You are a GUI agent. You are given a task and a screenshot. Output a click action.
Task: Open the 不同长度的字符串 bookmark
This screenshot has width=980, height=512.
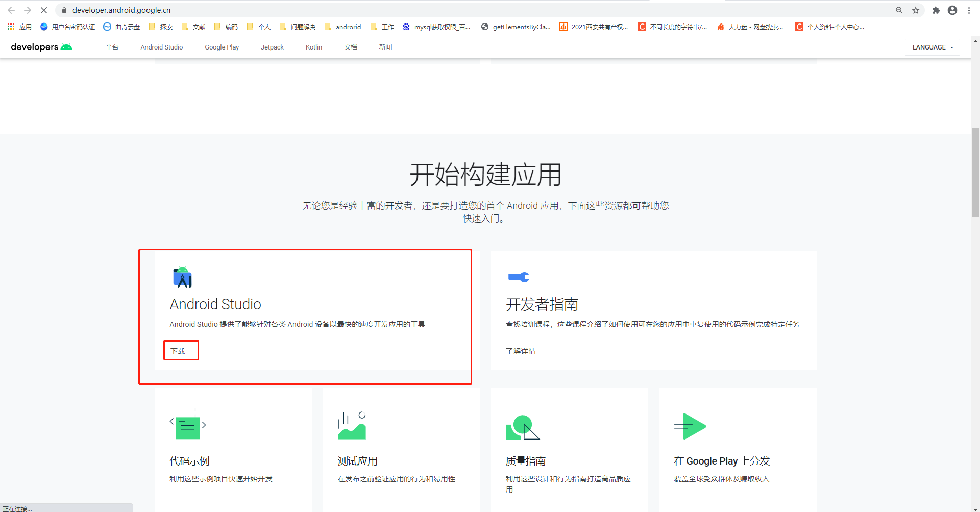click(x=673, y=27)
